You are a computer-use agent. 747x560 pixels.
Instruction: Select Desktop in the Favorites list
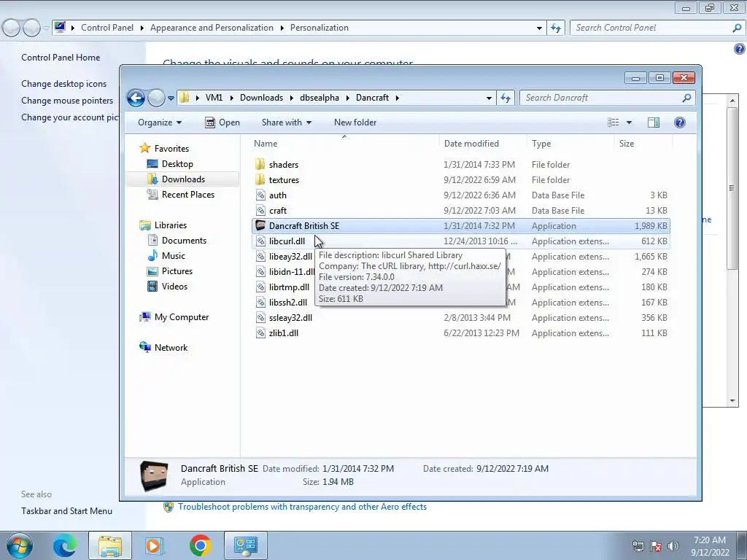(177, 164)
